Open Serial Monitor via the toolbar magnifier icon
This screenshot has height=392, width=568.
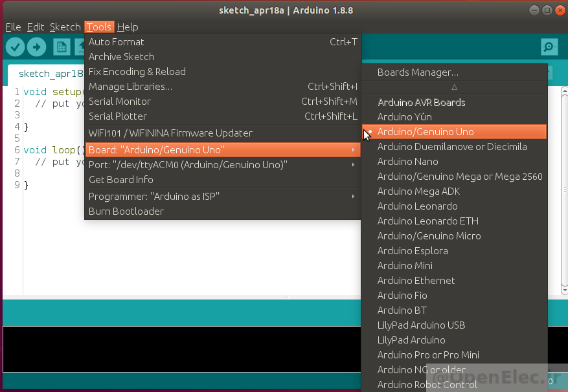point(549,47)
